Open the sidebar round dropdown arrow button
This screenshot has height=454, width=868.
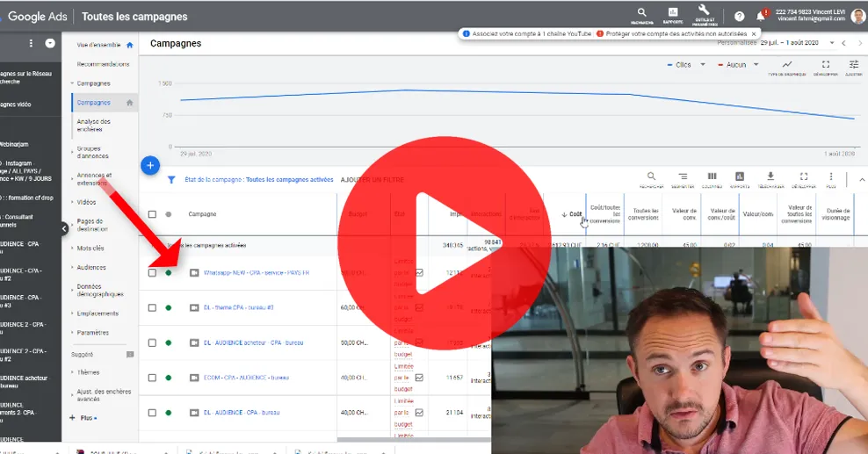coord(50,43)
